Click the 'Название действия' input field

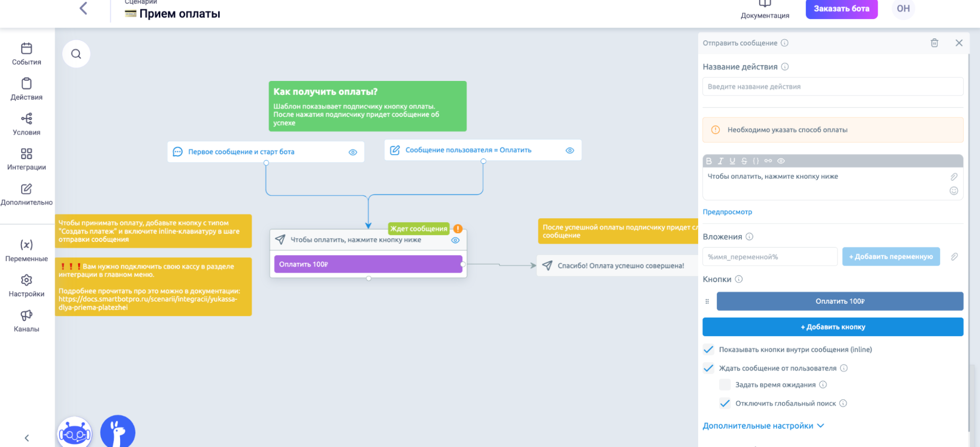(x=832, y=87)
